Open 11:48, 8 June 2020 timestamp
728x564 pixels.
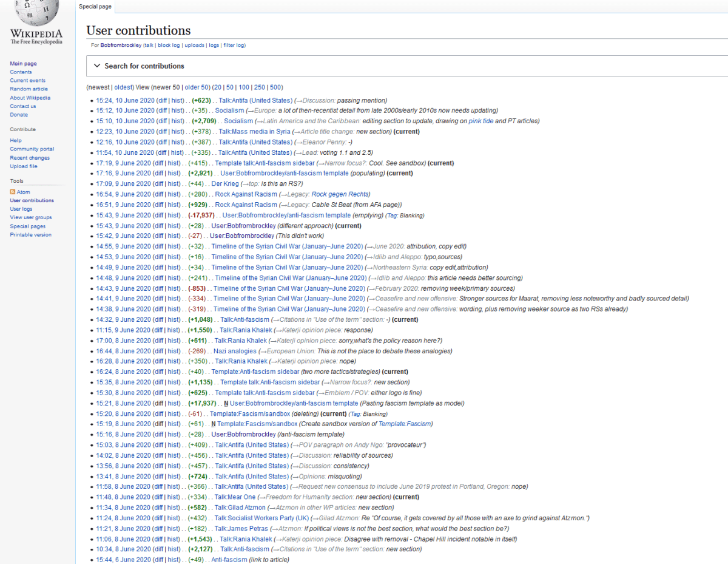(x=123, y=497)
